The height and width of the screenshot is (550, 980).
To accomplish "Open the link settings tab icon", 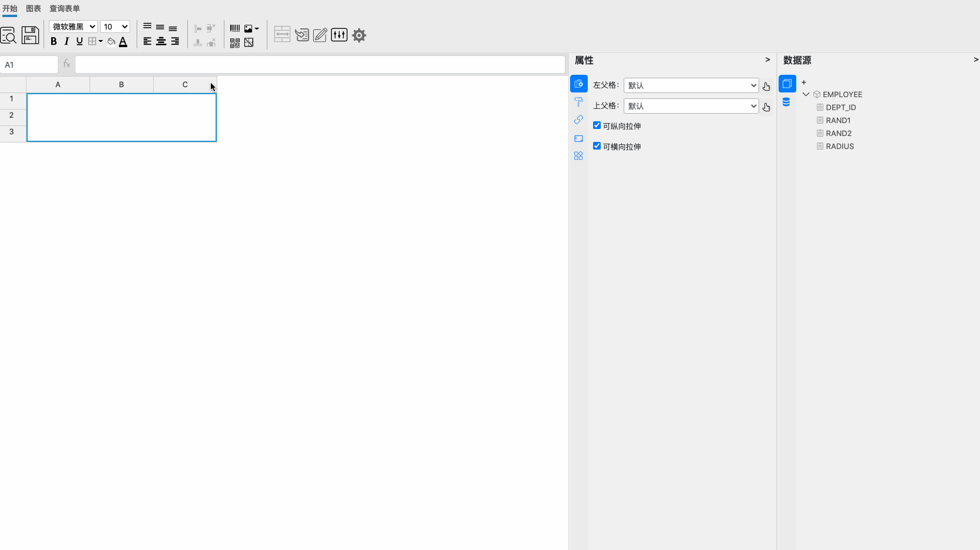I will pyautogui.click(x=578, y=120).
